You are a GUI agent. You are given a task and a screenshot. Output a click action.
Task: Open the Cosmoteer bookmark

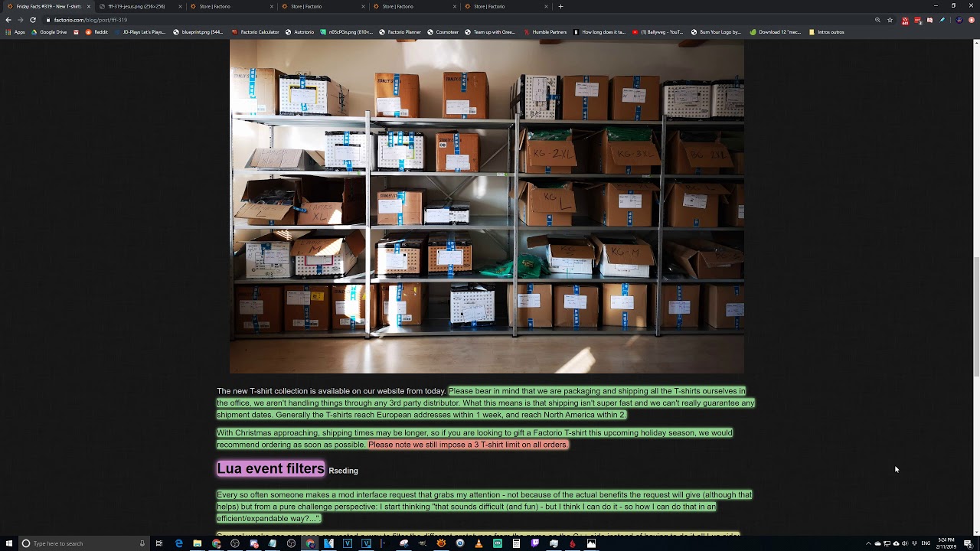[443, 32]
